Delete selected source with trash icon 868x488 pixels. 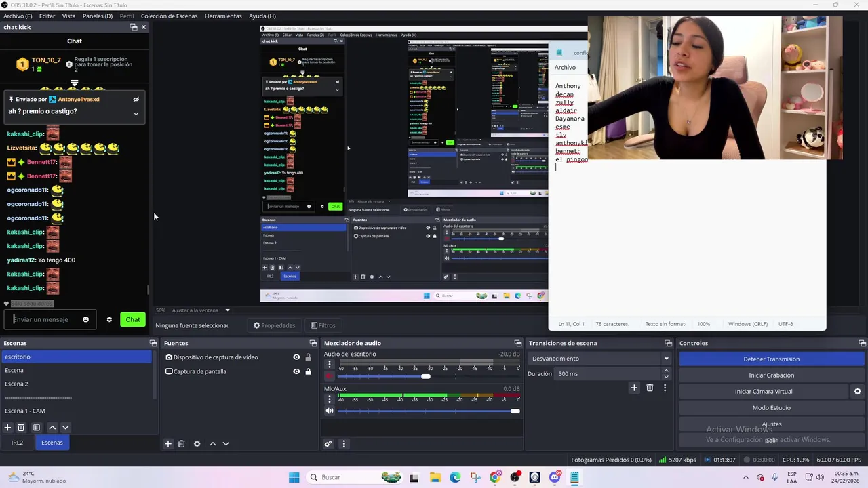181,444
